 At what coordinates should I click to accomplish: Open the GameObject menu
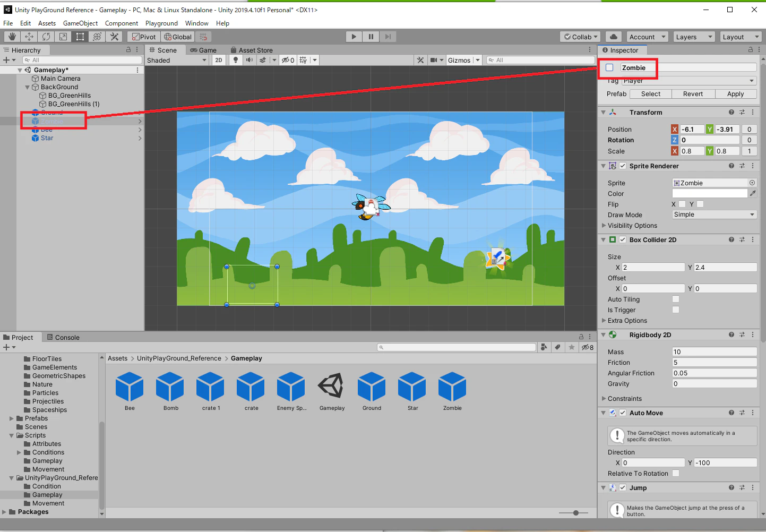81,23
